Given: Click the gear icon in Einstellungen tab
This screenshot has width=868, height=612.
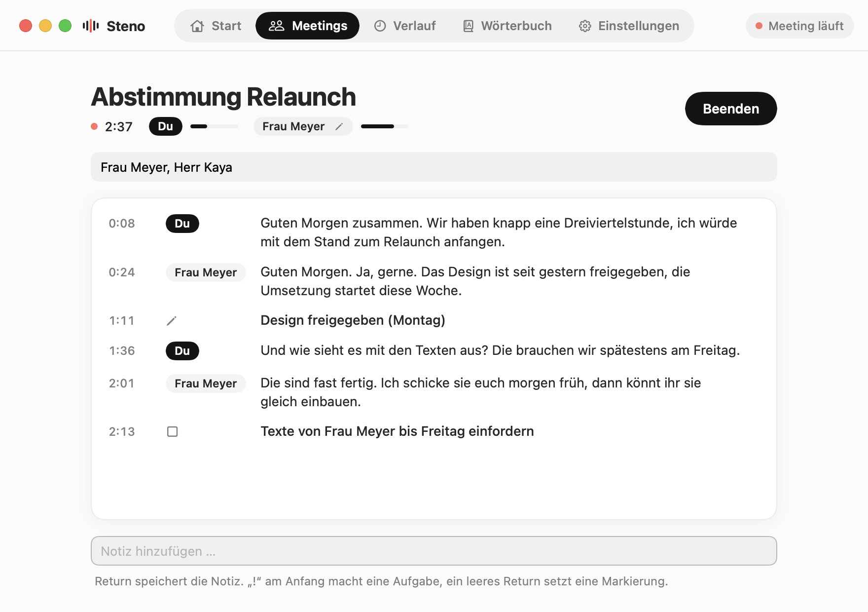Looking at the screenshot, I should (585, 26).
